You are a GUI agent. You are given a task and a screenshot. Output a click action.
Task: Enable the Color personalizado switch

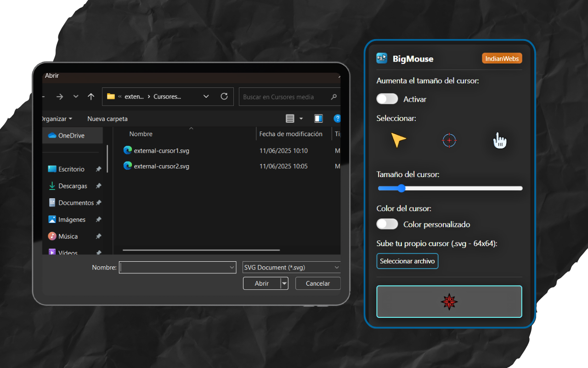tap(387, 224)
